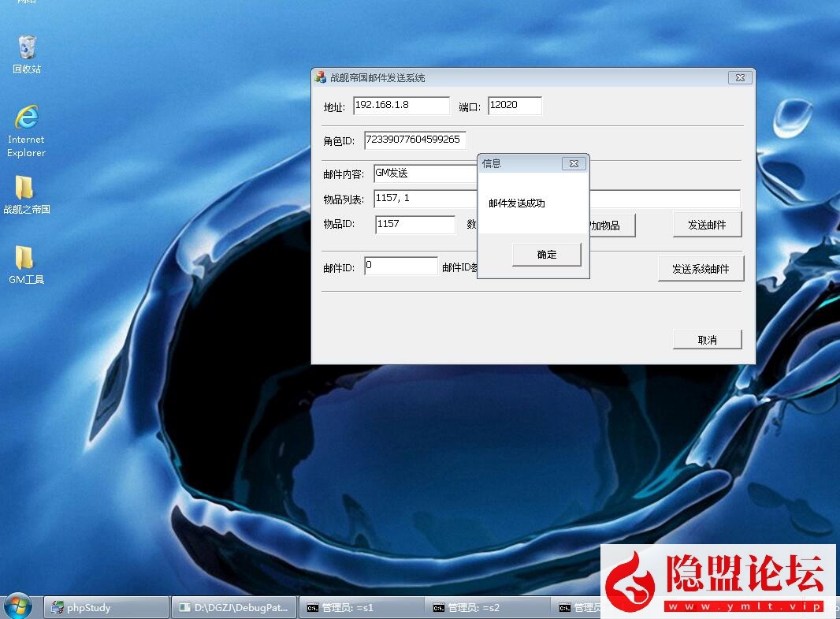840x619 pixels.
Task: Focus the 邮件ID field showing 0
Action: click(401, 266)
